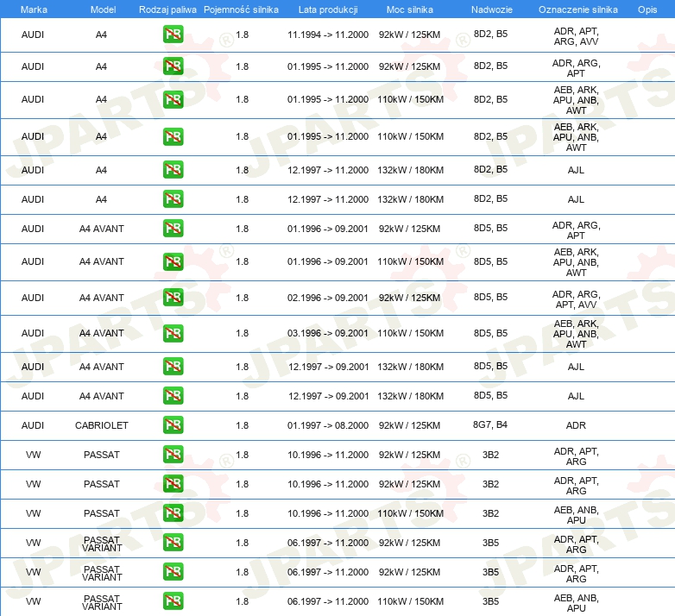Screen dimensions: 675x616
Task: Select AUDI in the CABRIOLET row
Action: click(x=33, y=425)
